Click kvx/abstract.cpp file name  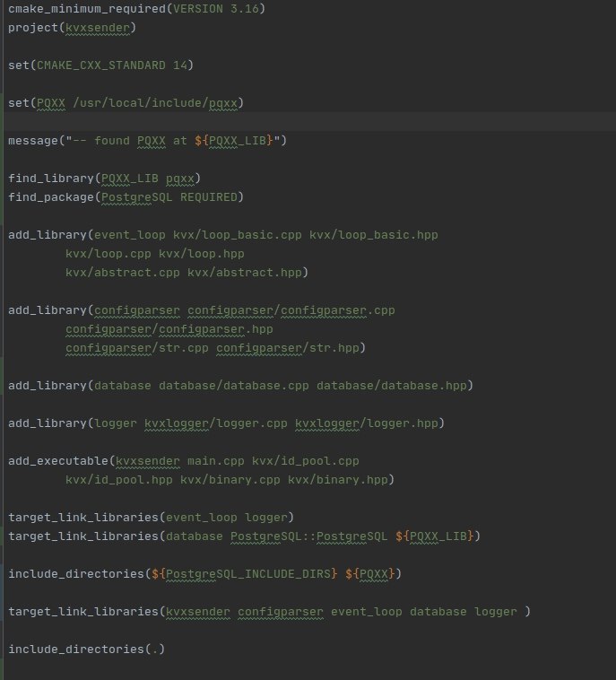coord(123,273)
